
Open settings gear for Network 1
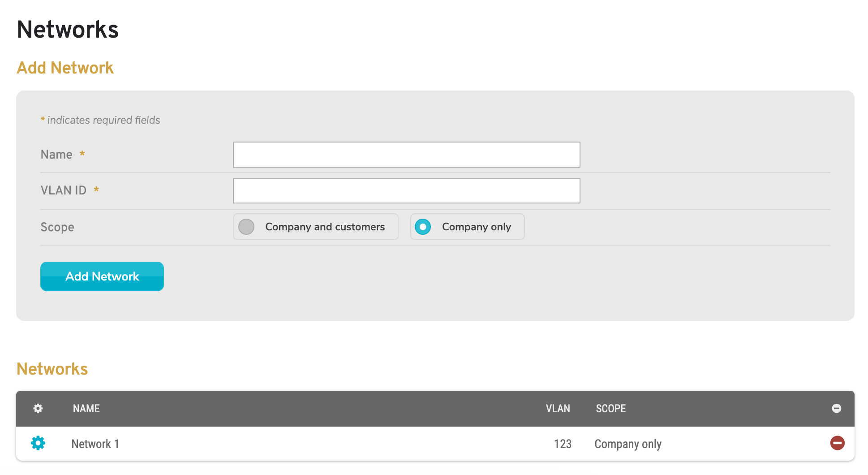38,443
